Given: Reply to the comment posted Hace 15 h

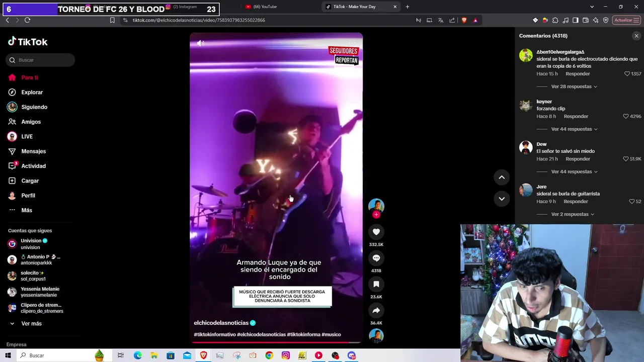Looking at the screenshot, I should (x=578, y=74).
